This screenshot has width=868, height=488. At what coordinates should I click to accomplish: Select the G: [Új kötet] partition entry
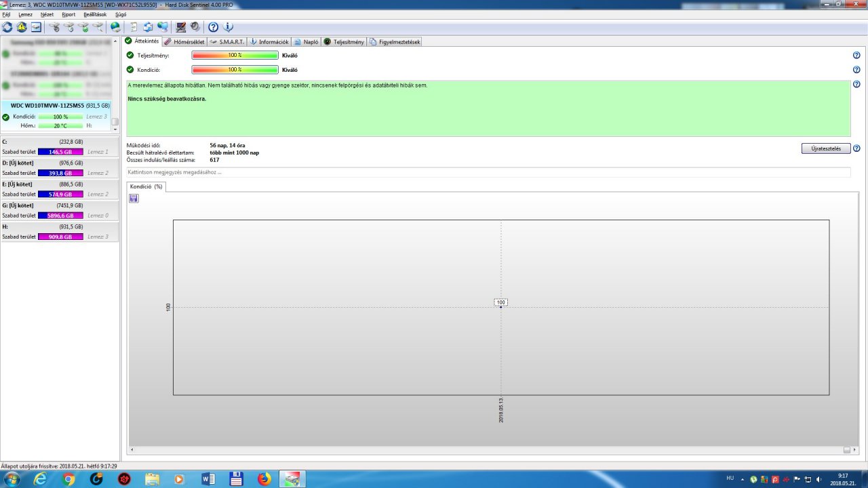(60, 210)
